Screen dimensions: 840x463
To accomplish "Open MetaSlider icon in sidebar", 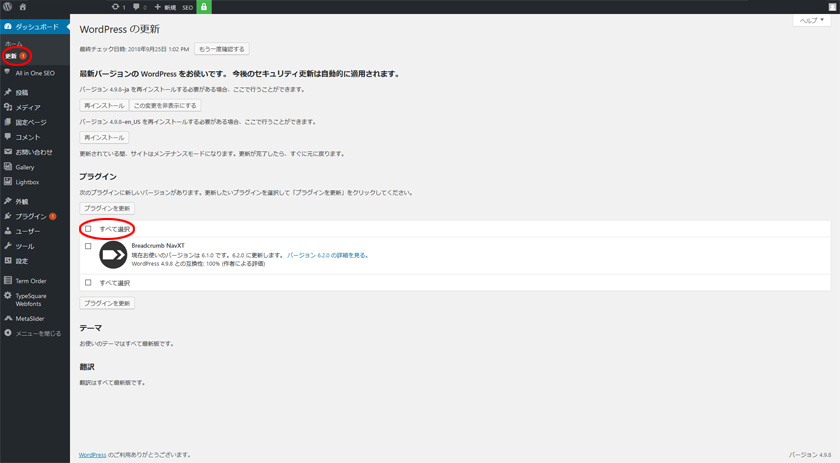I will pos(8,318).
